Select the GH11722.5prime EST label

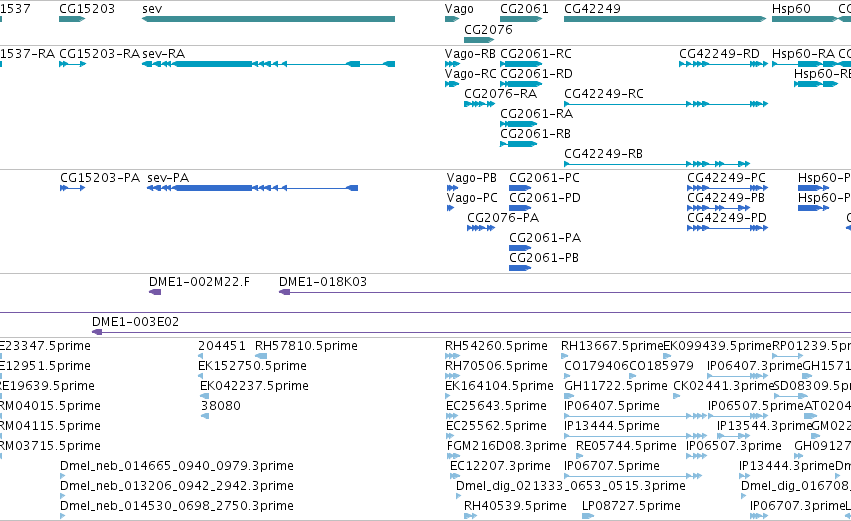(616, 386)
